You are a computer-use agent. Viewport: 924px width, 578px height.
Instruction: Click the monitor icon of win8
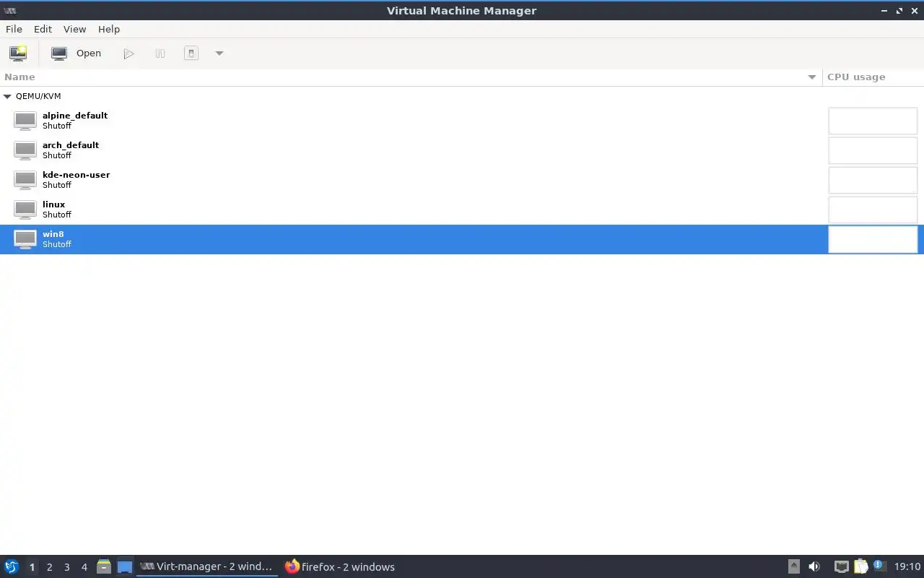pyautogui.click(x=25, y=239)
